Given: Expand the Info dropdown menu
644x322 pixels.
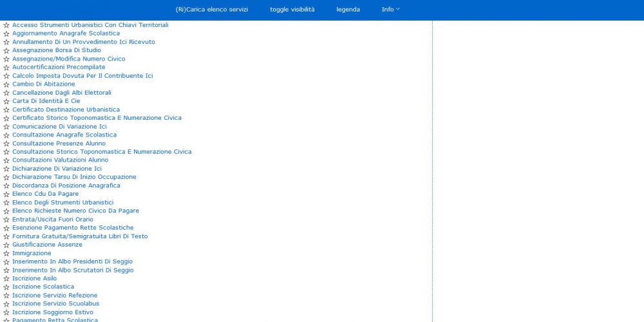Looking at the screenshot, I should pos(390,10).
